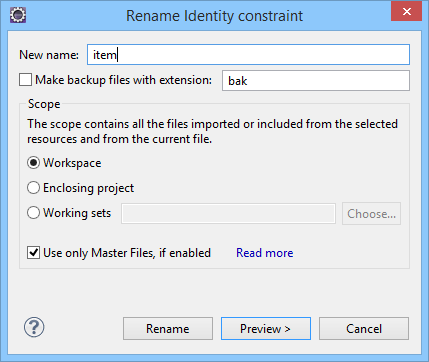429x362 pixels.
Task: Focus the New name text field
Action: 248,55
